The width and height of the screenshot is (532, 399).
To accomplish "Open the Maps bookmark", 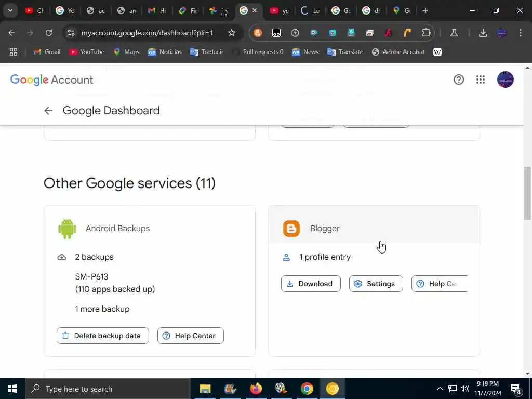I will pyautogui.click(x=127, y=52).
